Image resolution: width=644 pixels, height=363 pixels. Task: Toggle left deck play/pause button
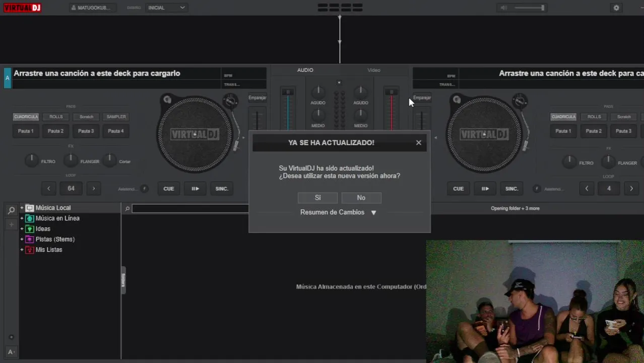point(195,189)
